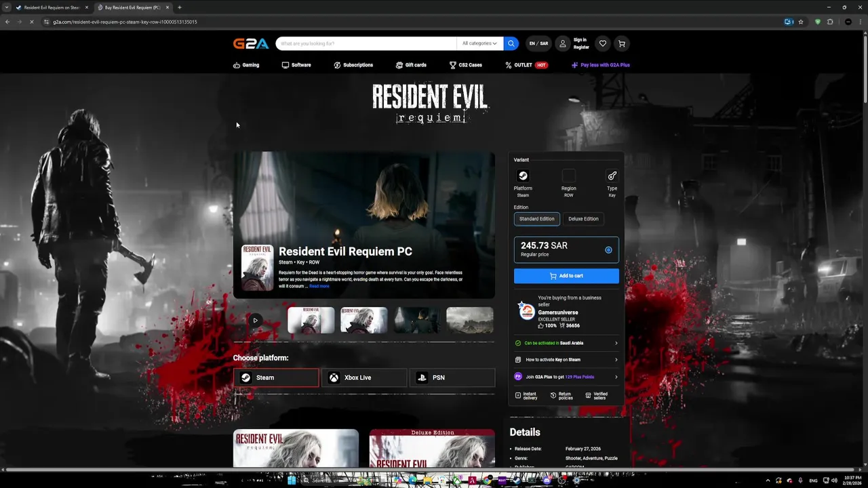The height and width of the screenshot is (488, 868).
Task: Click the Return policies icon
Action: [553, 395]
